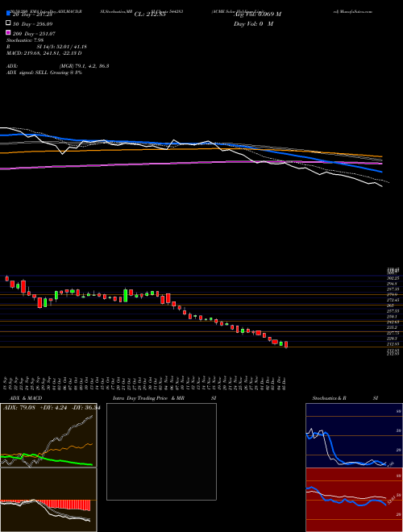The height and width of the screenshot is (532, 403).
Task: Click the MACD values line '219.68, 241.81, -22.13 D'
Action: pyautogui.click(x=51, y=53)
